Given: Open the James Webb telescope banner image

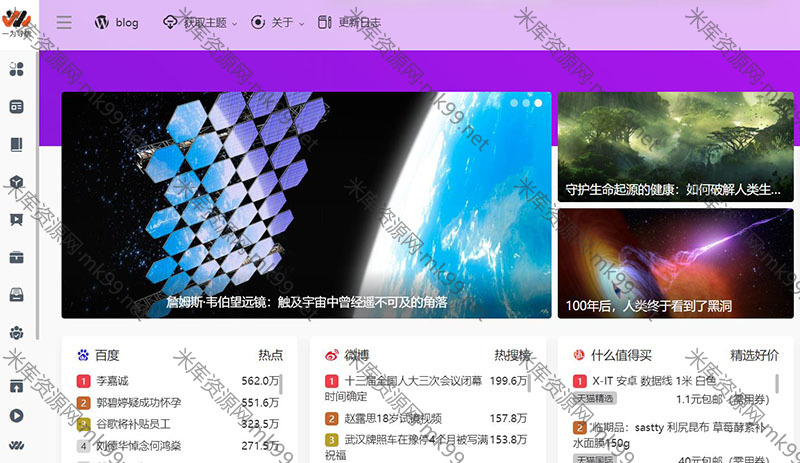Looking at the screenshot, I should [x=306, y=205].
